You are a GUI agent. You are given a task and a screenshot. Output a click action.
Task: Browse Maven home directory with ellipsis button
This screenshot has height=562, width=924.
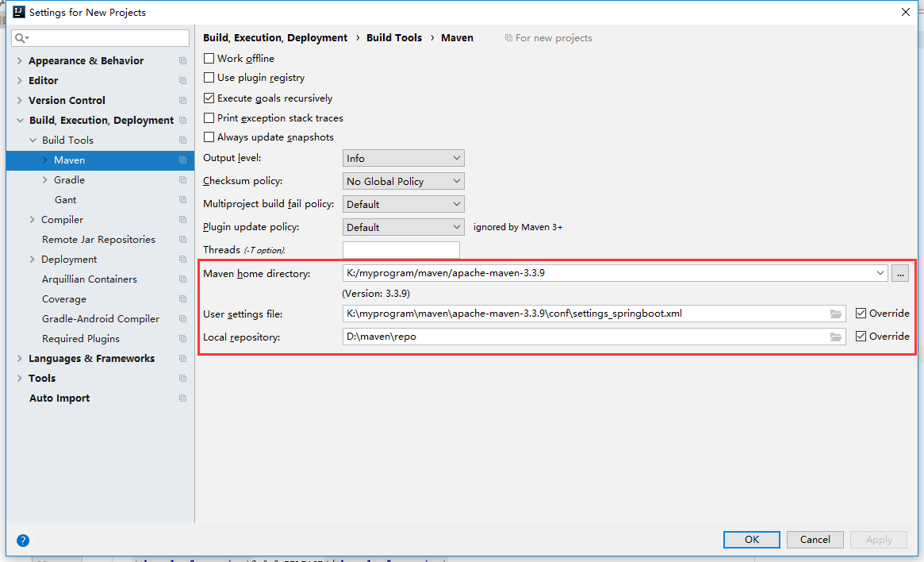900,273
